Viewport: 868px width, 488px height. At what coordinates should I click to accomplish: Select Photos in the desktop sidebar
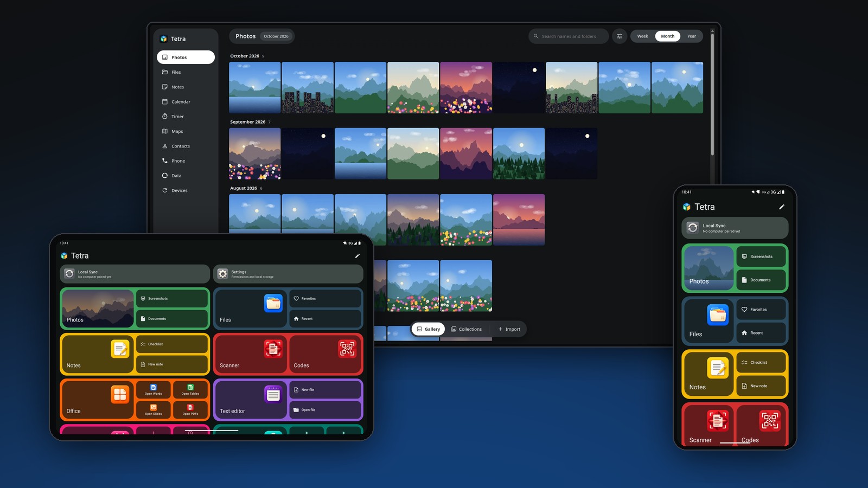(186, 57)
